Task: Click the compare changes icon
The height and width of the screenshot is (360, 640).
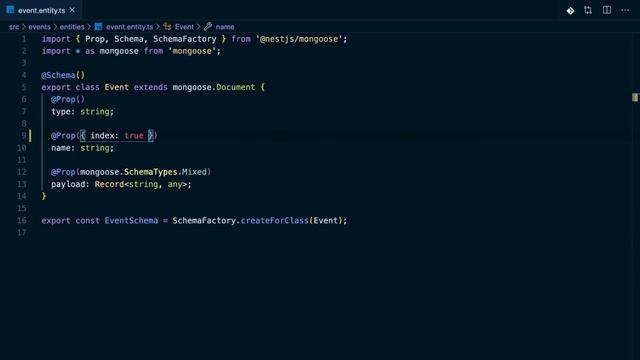Action: (588, 10)
